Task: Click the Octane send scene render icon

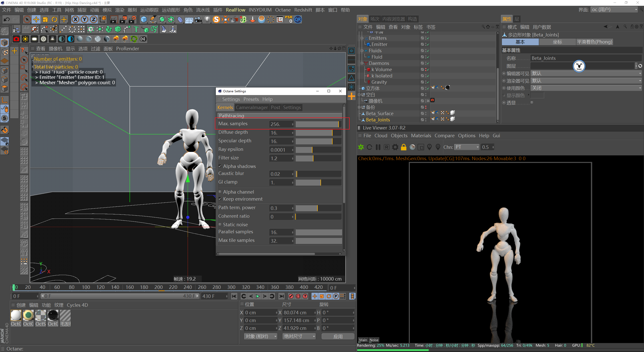Action: pos(361,147)
